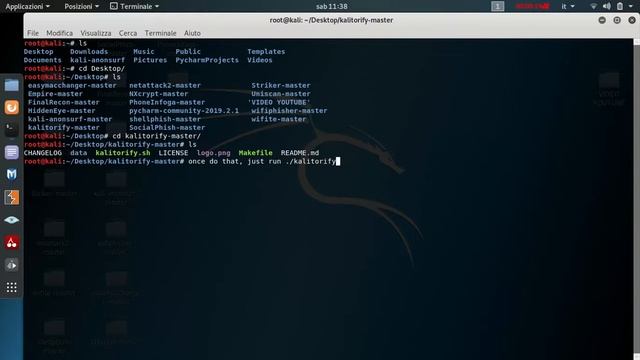The height and width of the screenshot is (360, 640).
Task: Open the Visualizza menu
Action: point(96,33)
